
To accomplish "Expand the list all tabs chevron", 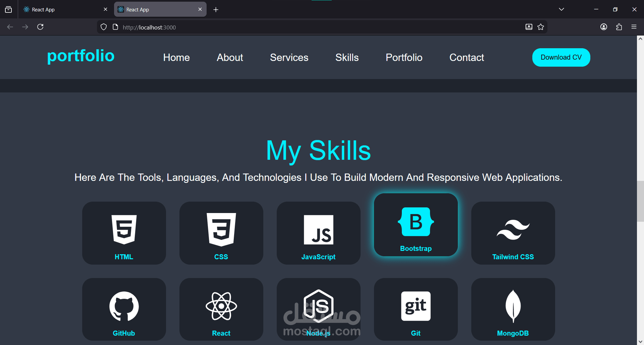I will tap(561, 9).
